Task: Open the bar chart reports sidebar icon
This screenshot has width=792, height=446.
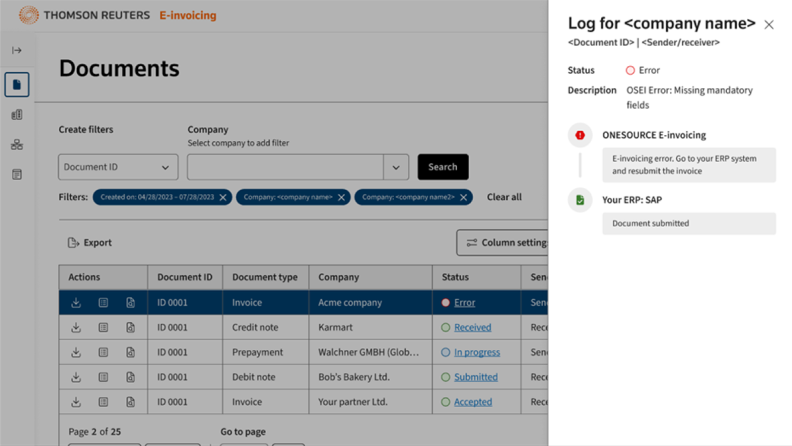Action: coord(17,115)
